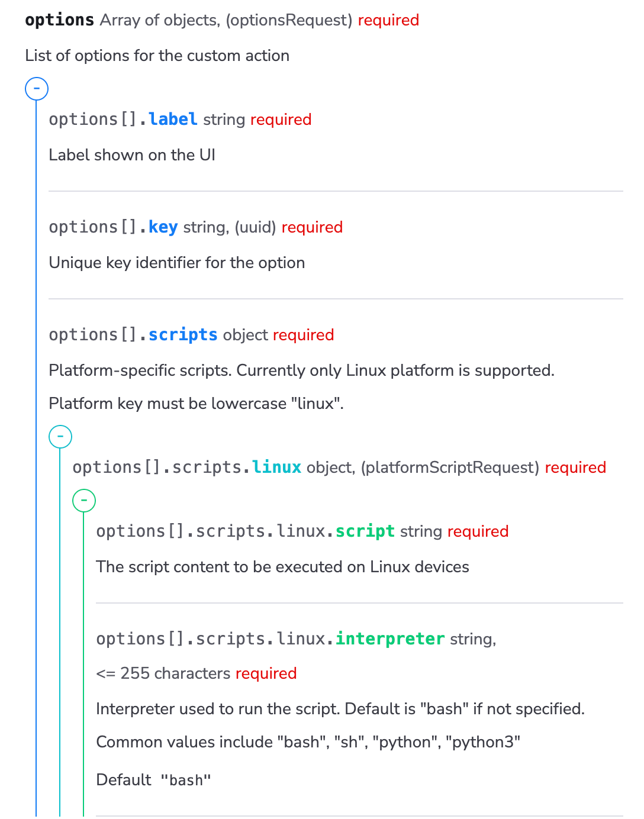
Task: Click the "List of options for the custom action" description
Action: point(157,56)
